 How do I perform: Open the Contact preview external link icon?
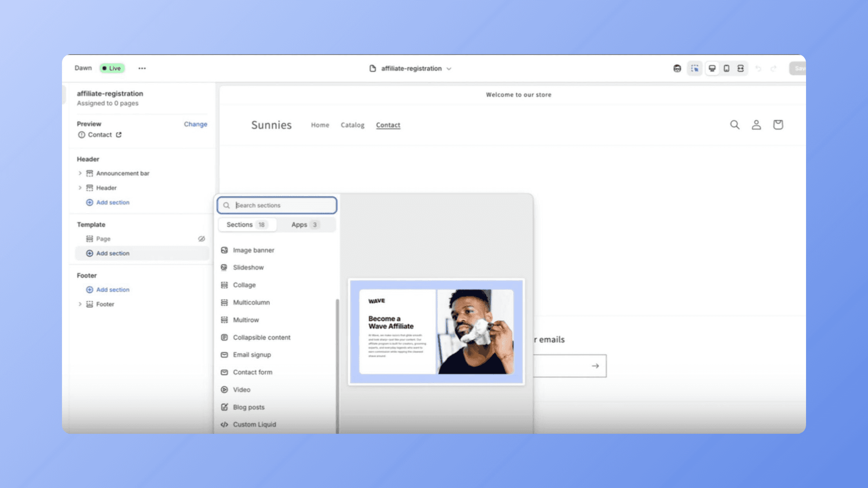coord(118,135)
